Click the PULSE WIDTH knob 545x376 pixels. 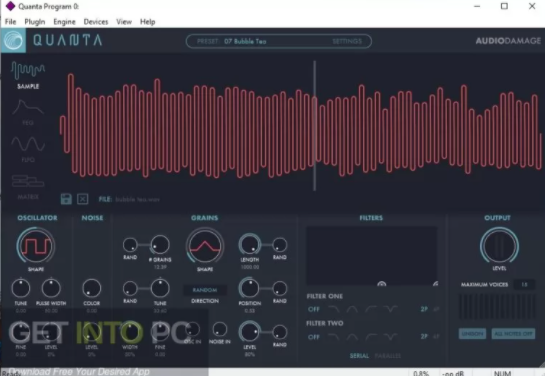(x=51, y=288)
